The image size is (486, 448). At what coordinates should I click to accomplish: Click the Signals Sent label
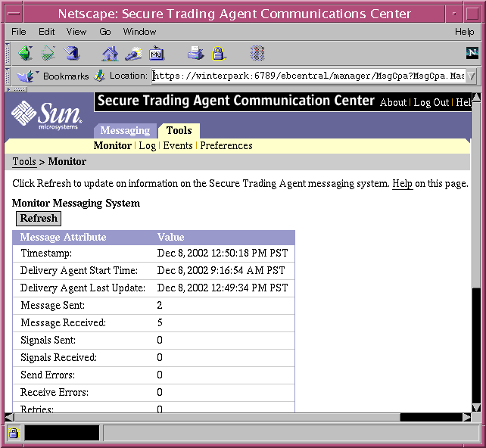click(48, 341)
